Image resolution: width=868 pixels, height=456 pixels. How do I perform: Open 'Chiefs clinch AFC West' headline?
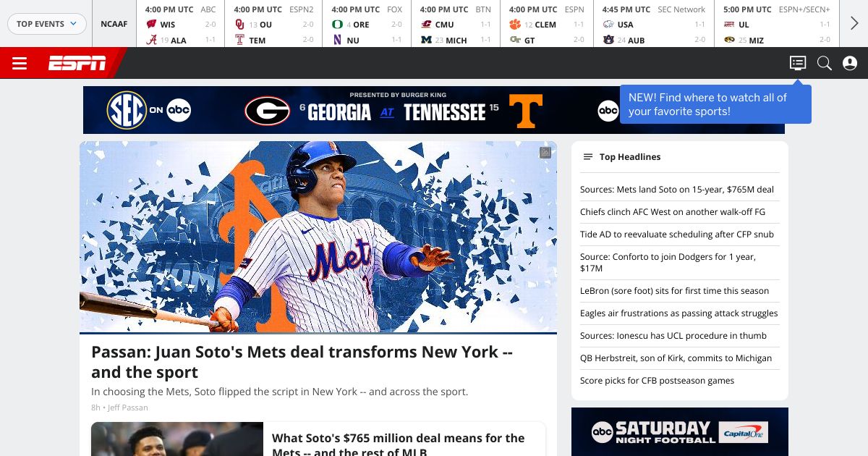pyautogui.click(x=673, y=212)
